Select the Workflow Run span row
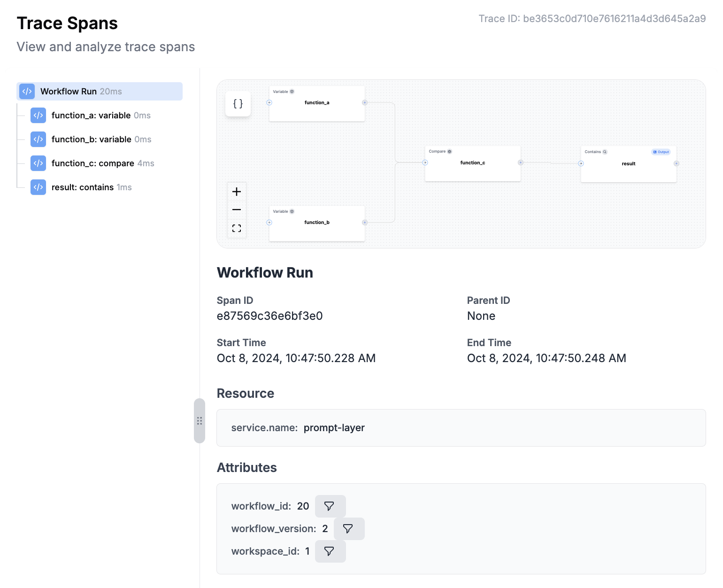723x588 pixels. 100,91
